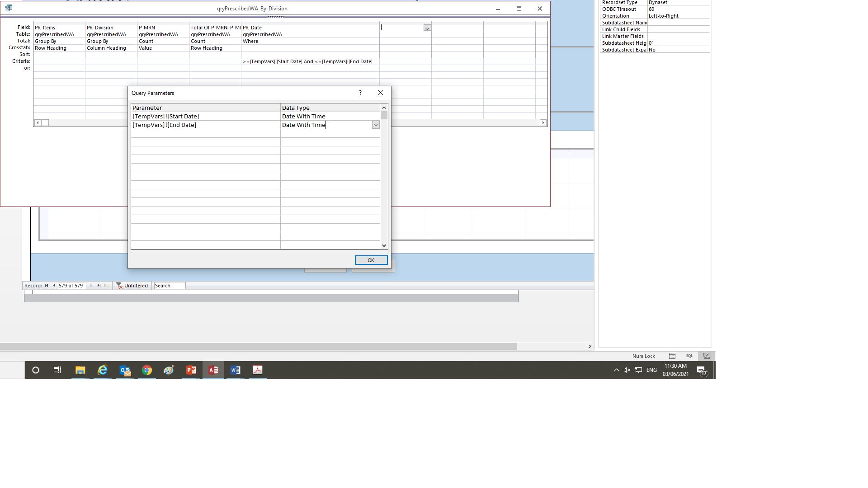Close the Query Parameters dialog

(380, 93)
